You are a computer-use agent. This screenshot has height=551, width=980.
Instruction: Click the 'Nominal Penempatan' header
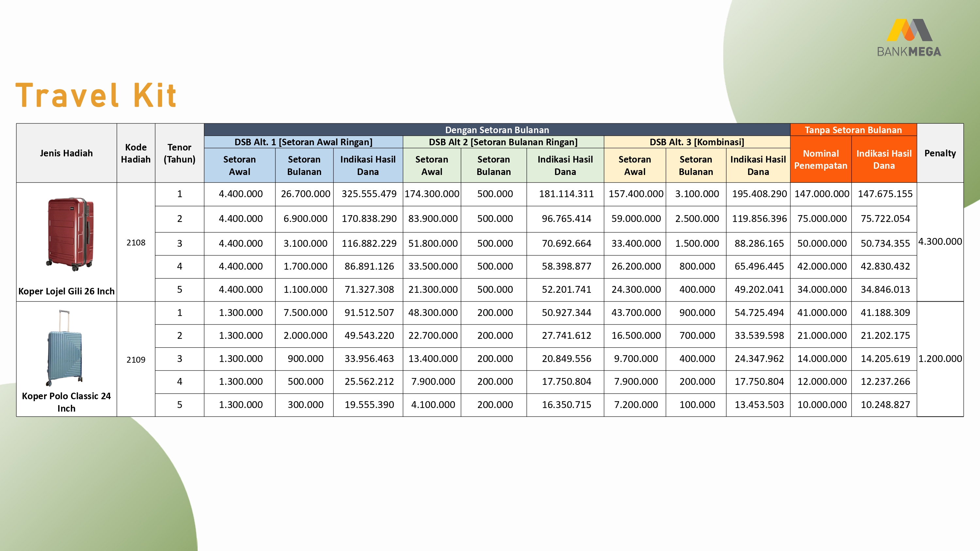tap(821, 159)
